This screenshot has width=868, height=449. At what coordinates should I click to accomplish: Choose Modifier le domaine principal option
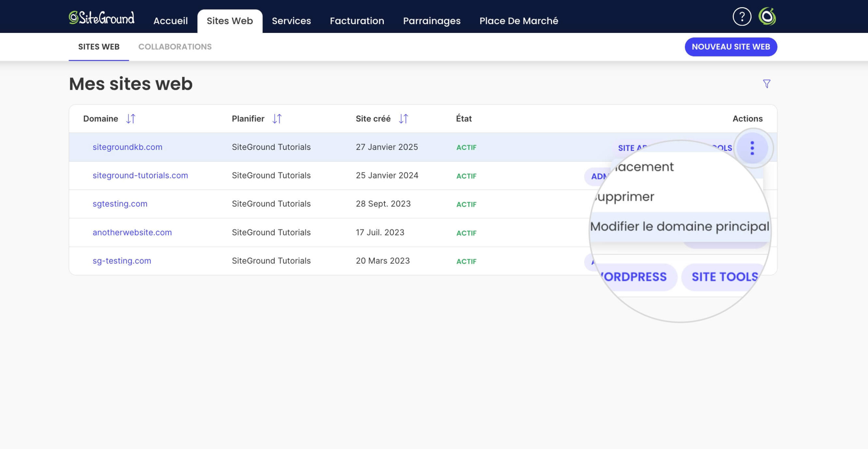coord(680,226)
